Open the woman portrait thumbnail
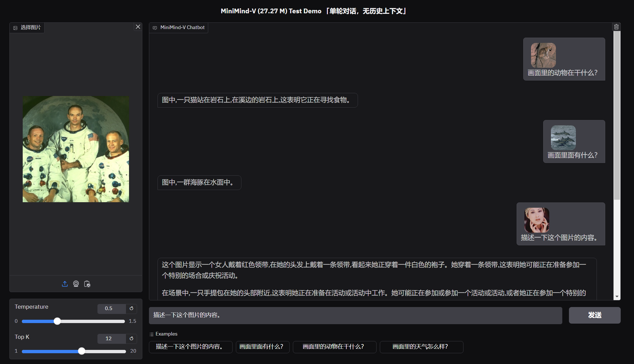The width and height of the screenshot is (634, 364). [x=537, y=220]
